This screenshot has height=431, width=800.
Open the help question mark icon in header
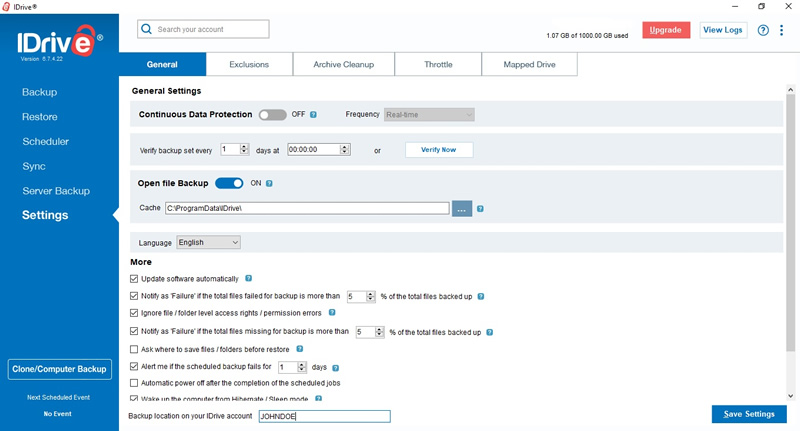pyautogui.click(x=763, y=30)
